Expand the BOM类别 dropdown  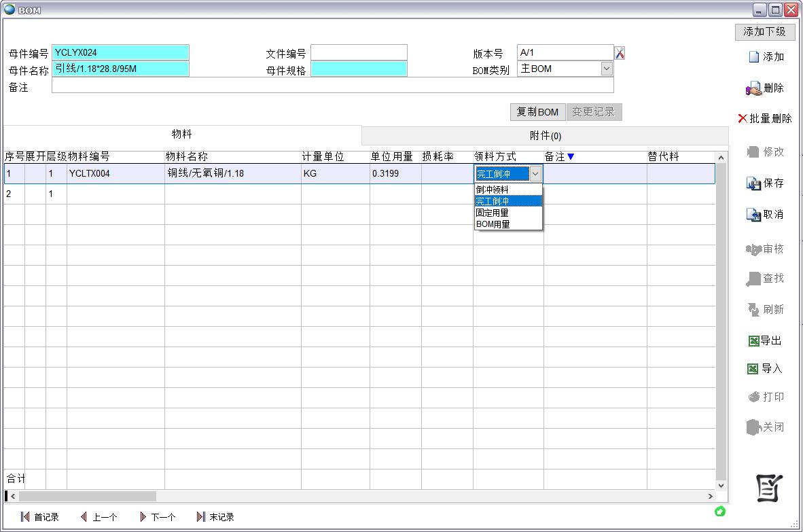coord(607,69)
